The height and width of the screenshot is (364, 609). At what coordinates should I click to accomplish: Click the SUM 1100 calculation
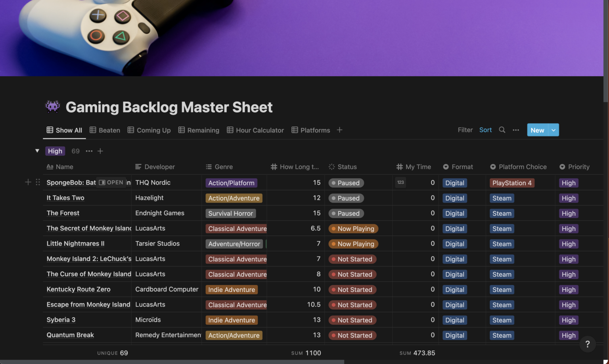[x=306, y=353]
